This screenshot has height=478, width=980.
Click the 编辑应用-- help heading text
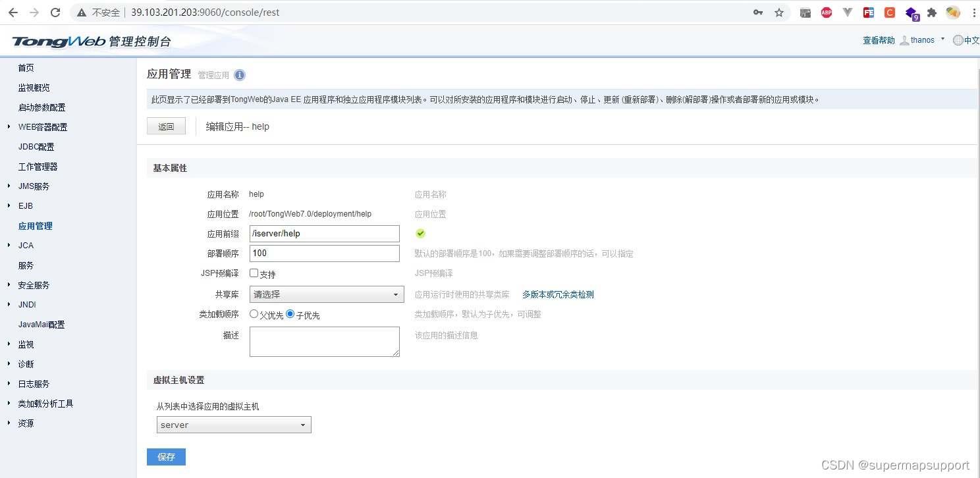point(238,126)
